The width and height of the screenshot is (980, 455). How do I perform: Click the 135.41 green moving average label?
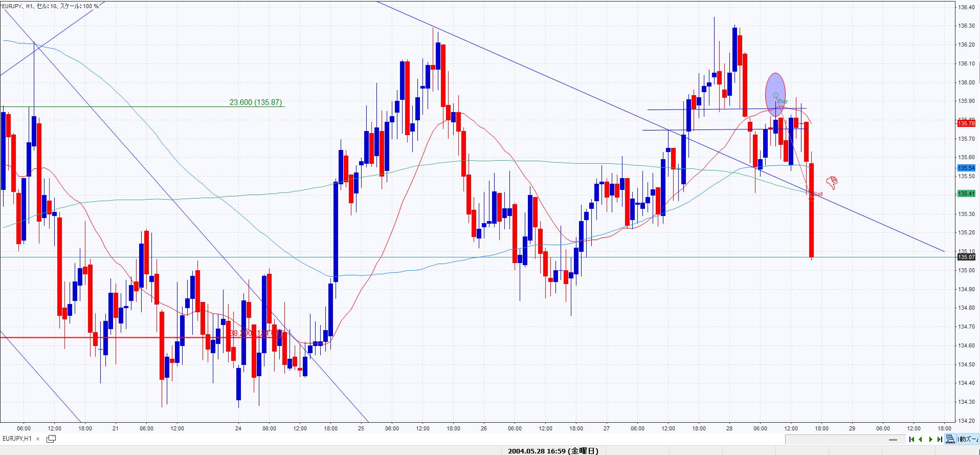(966, 193)
